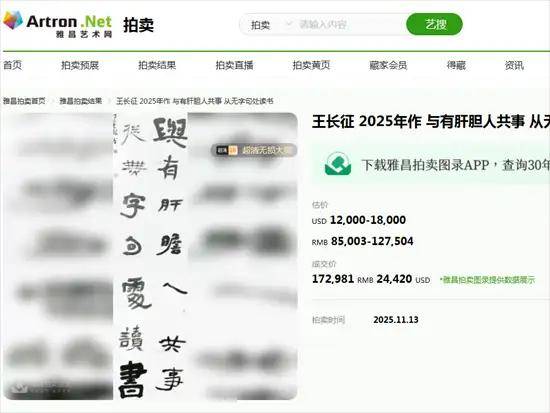Viewport: 550px width, 413px height.
Task: Click the search input field
Action: tap(350, 25)
